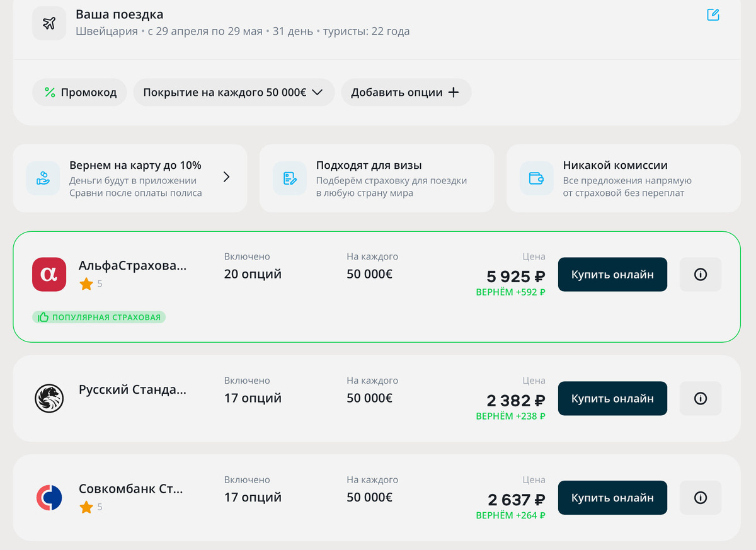This screenshot has width=756, height=550.
Task: Open info about АльфаСтрахование offer
Action: (x=700, y=274)
